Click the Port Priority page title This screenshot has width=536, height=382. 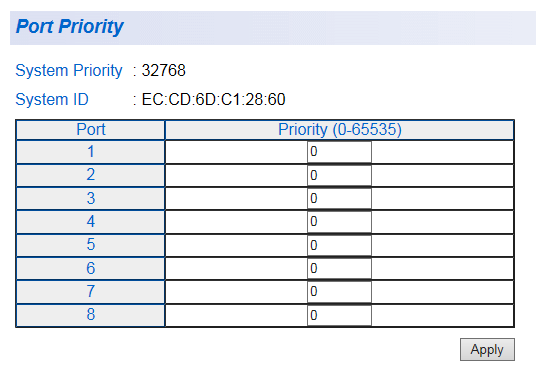(70, 26)
